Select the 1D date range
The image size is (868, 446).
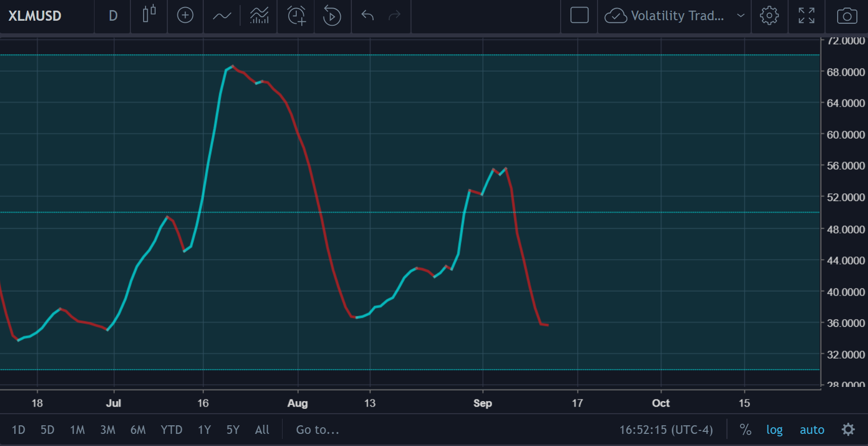pyautogui.click(x=19, y=430)
